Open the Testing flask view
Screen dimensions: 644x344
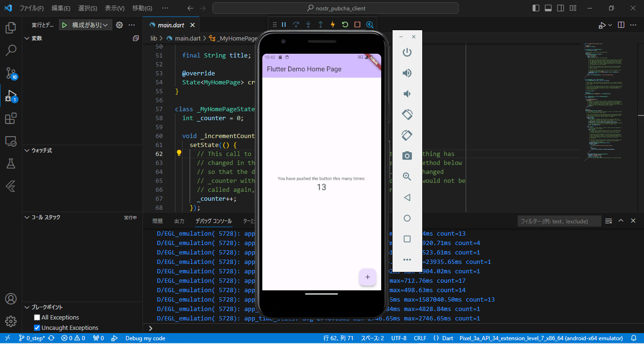11,164
